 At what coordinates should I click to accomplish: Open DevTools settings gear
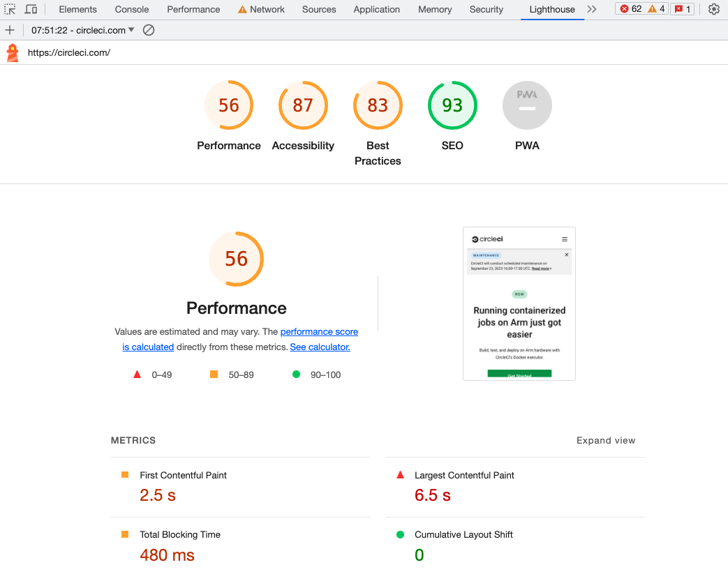[x=713, y=9]
